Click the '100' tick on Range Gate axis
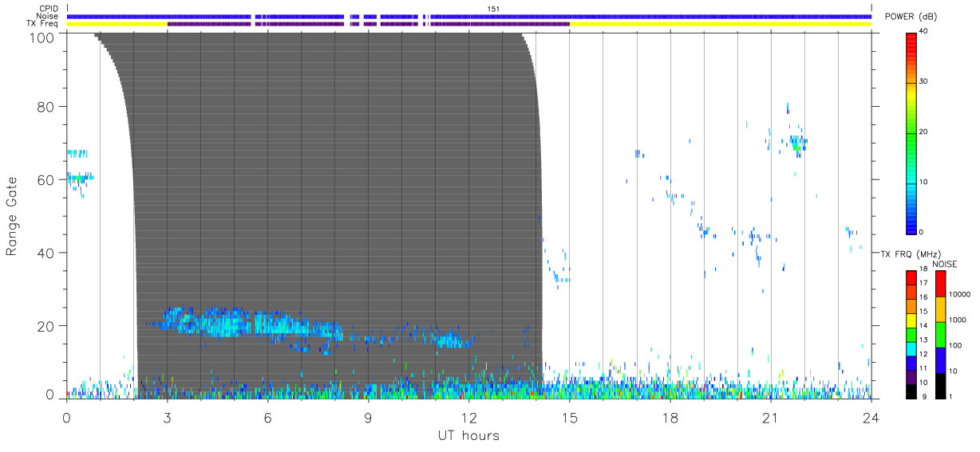The image size is (980, 452). pos(43,37)
